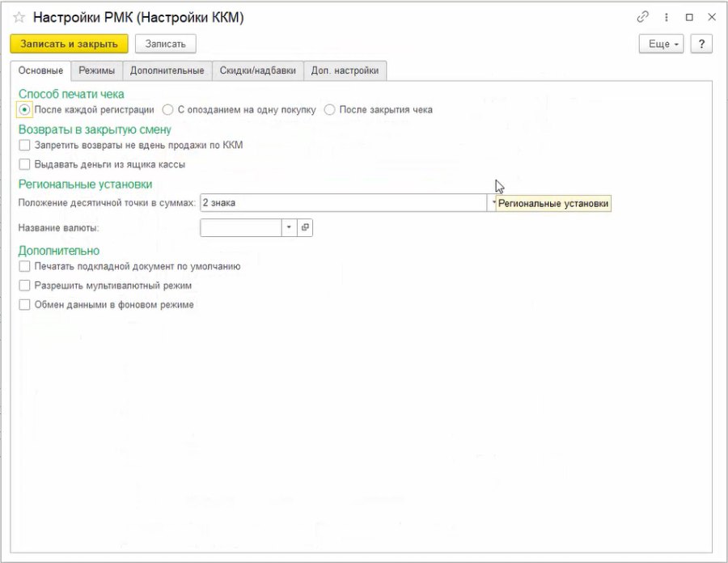728x563 pixels.
Task: Click the 'Настройки РМК (Настройки ККМ)' title
Action: [x=138, y=18]
